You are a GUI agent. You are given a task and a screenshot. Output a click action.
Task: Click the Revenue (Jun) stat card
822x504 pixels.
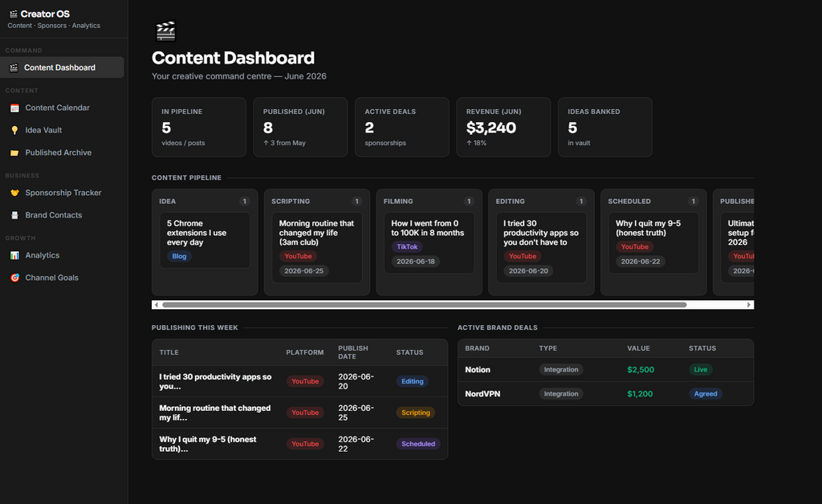click(503, 128)
